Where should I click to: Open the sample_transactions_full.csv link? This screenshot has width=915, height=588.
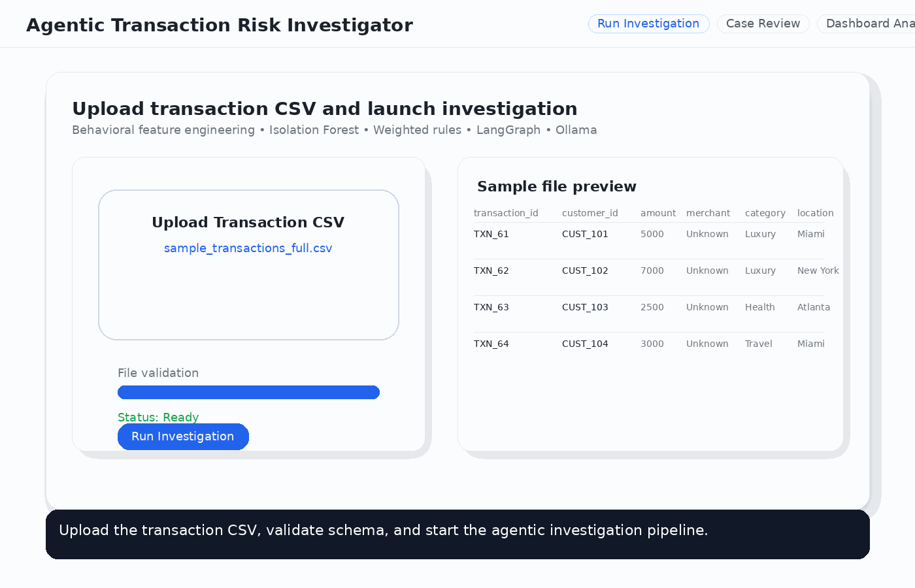pyautogui.click(x=248, y=248)
